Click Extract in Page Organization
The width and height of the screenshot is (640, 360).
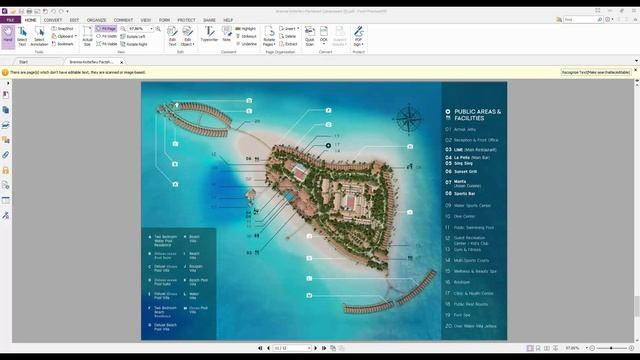(x=288, y=44)
